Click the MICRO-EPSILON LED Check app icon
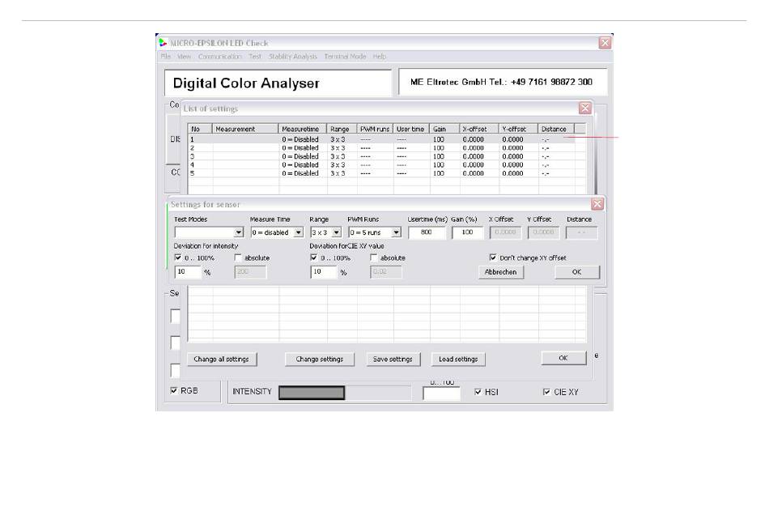Image resolution: width=769 pixels, height=532 pixels. coord(163,43)
